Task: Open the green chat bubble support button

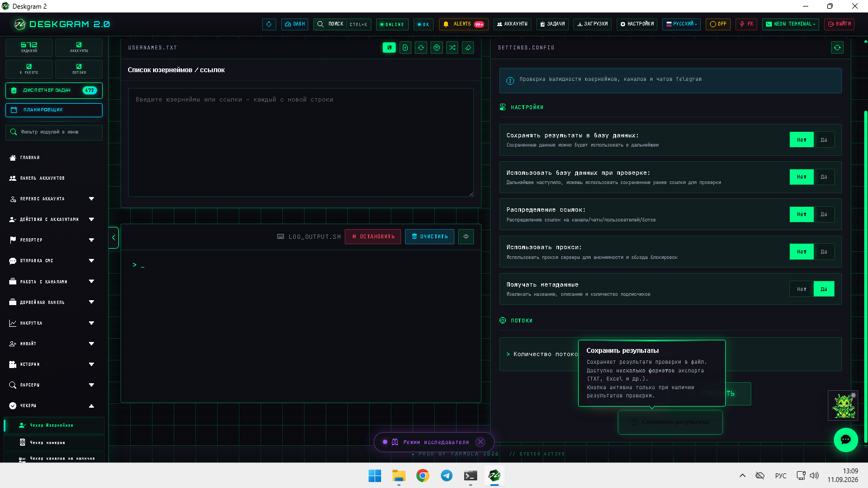Action: [846, 440]
